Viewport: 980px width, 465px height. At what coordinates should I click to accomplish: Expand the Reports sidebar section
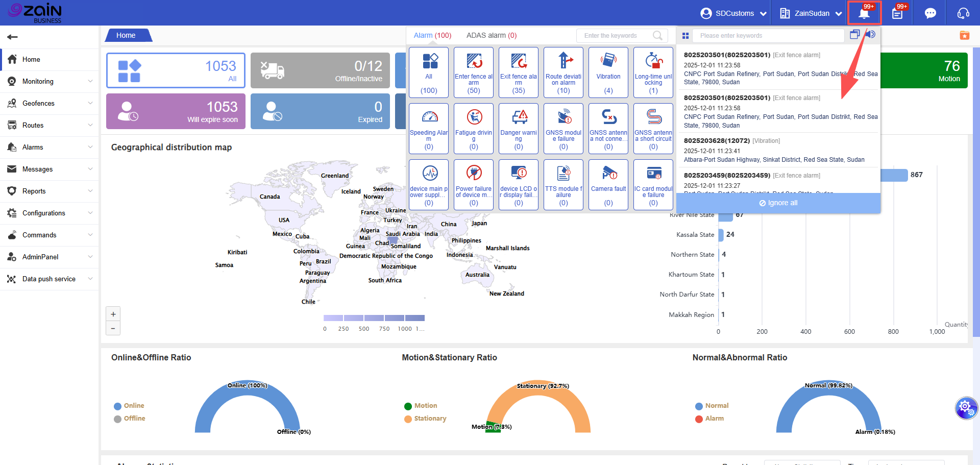point(49,191)
